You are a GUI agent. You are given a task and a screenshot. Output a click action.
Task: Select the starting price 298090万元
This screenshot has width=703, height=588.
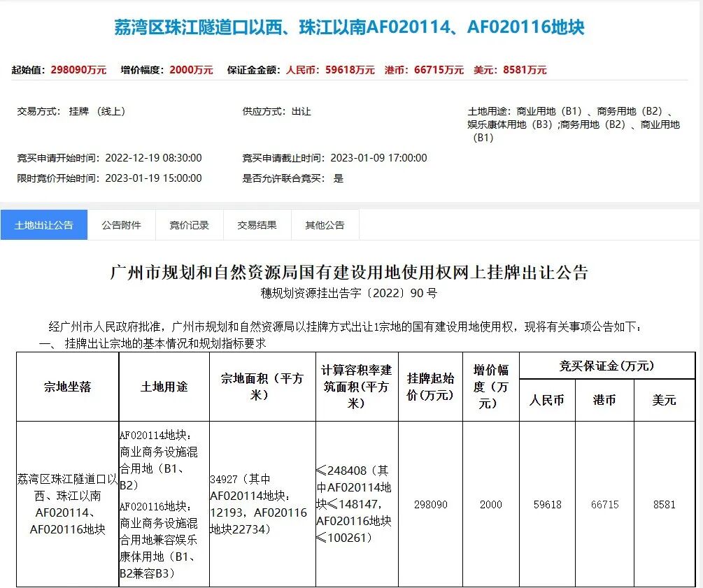[79, 69]
